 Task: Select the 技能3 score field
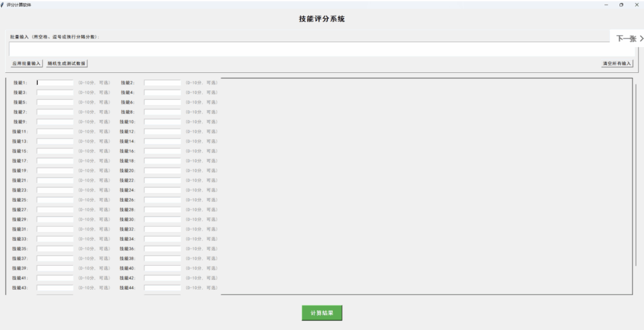tap(55, 92)
